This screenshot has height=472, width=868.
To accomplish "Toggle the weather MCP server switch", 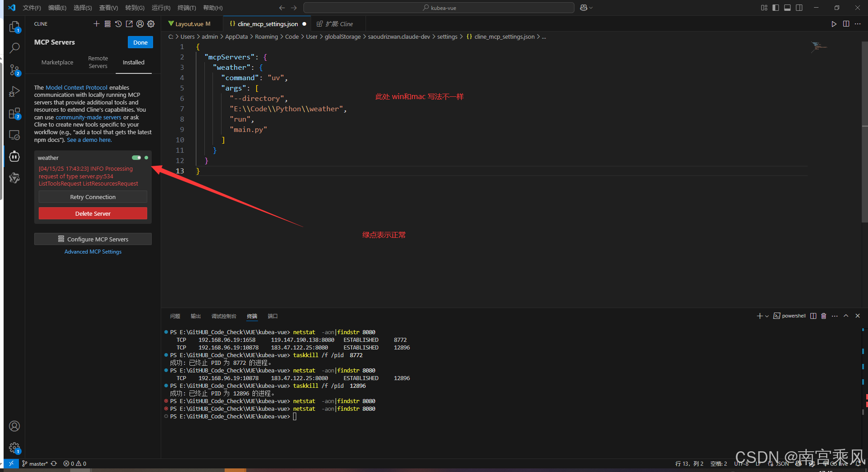I will [136, 158].
